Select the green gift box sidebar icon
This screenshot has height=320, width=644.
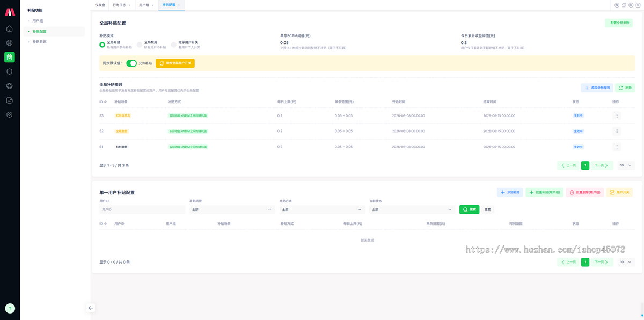(10, 57)
